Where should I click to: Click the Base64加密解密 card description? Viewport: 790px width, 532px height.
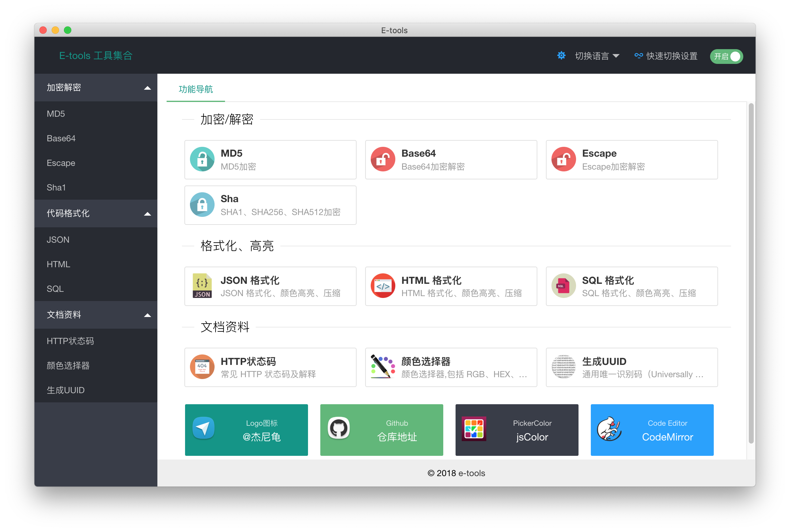(433, 166)
